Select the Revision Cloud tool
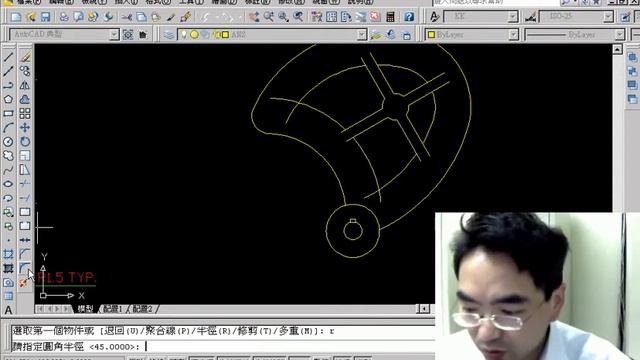The image size is (640, 360). point(8,156)
